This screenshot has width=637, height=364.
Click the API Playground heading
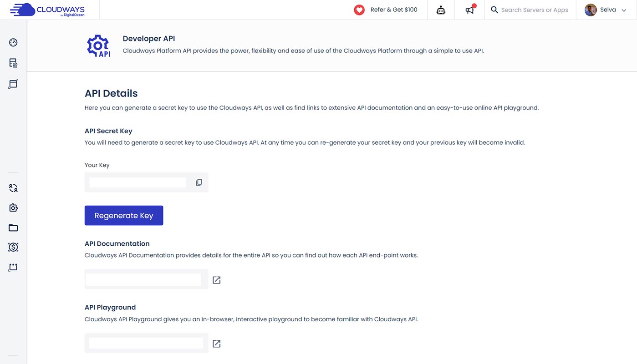point(110,307)
